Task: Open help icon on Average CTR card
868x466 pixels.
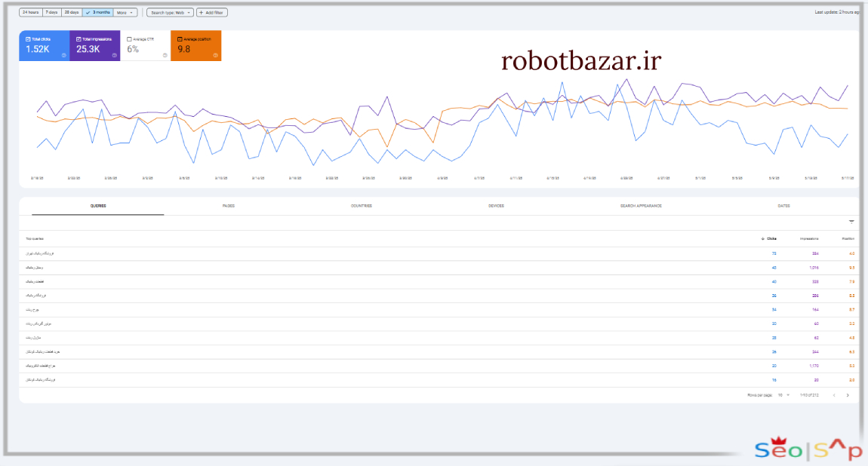Action: [x=165, y=55]
